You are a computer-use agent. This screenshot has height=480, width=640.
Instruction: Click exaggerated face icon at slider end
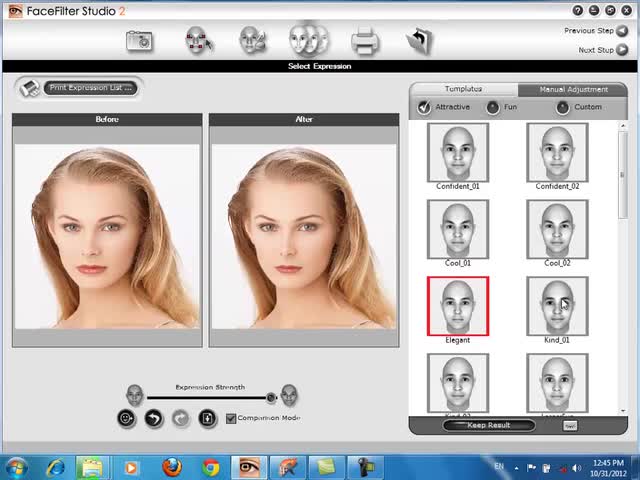(x=289, y=395)
